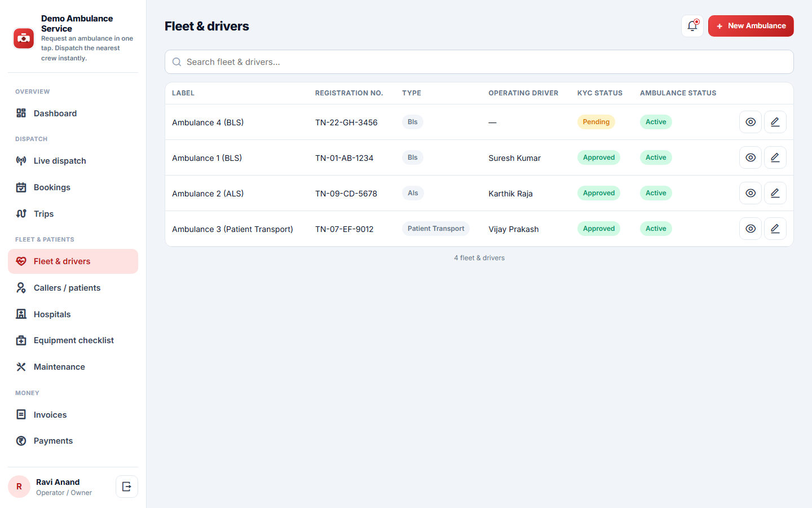
Task: Focus the Search fleet & drivers field
Action: coord(479,62)
